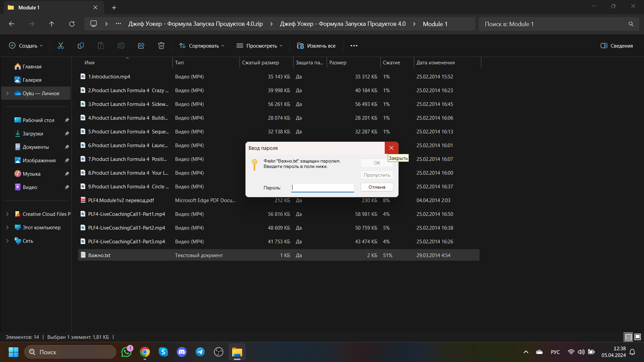This screenshot has width=644, height=362.
Task: Open Изображения folder in sidebar
Action: click(x=39, y=161)
